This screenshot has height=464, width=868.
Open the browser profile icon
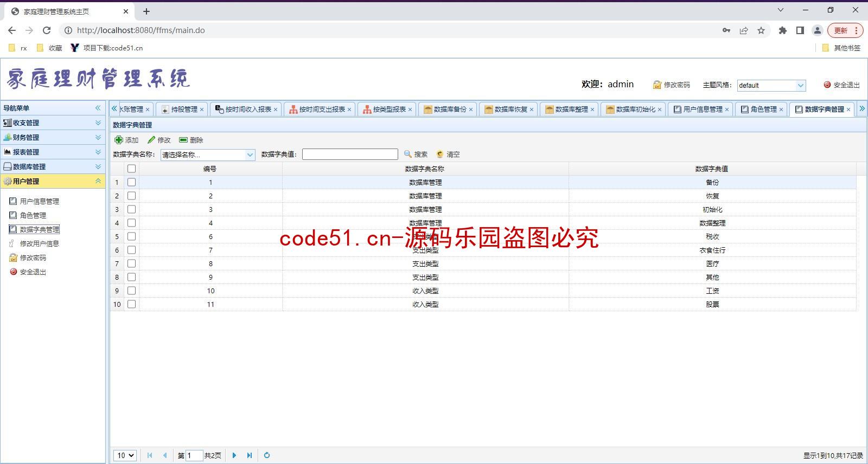[x=817, y=30]
